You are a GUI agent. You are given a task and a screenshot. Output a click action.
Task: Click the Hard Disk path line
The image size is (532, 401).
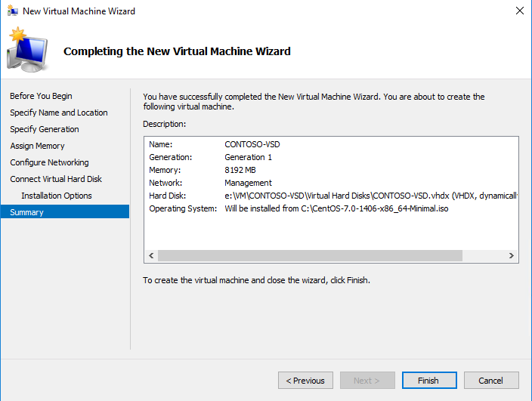click(x=370, y=196)
